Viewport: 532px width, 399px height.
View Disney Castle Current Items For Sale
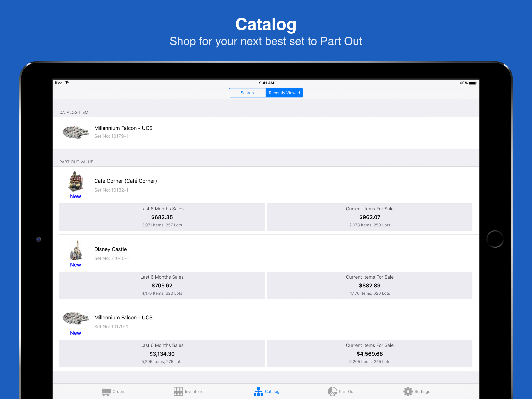[370, 285]
